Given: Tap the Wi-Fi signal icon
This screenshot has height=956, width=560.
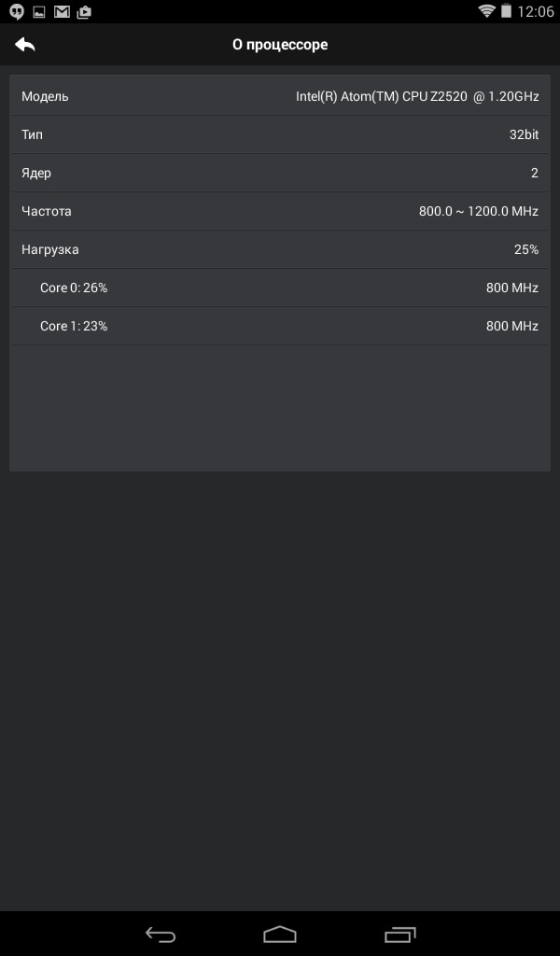Looking at the screenshot, I should point(486,11).
